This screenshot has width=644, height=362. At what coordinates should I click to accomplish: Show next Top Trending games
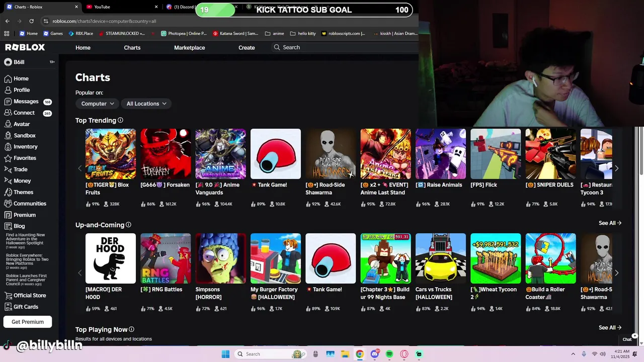(x=616, y=168)
